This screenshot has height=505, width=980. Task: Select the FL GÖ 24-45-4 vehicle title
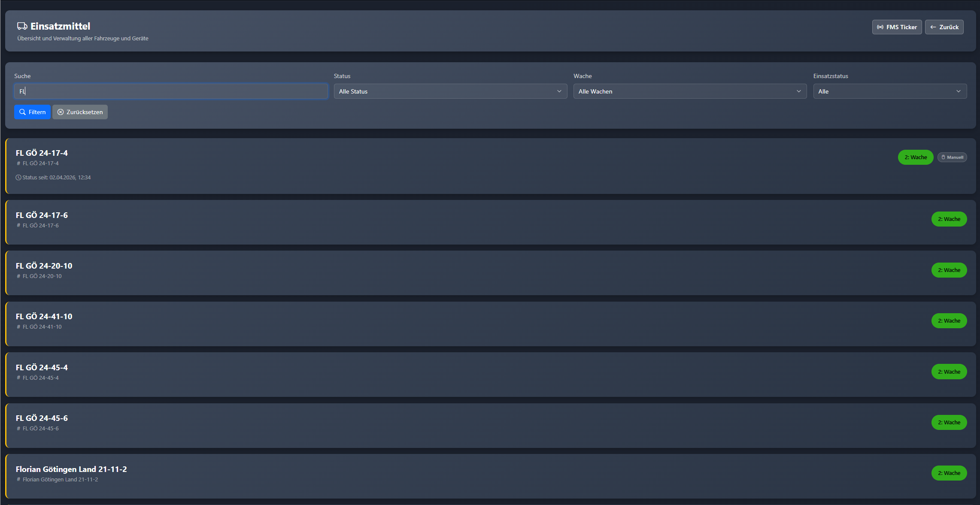42,368
